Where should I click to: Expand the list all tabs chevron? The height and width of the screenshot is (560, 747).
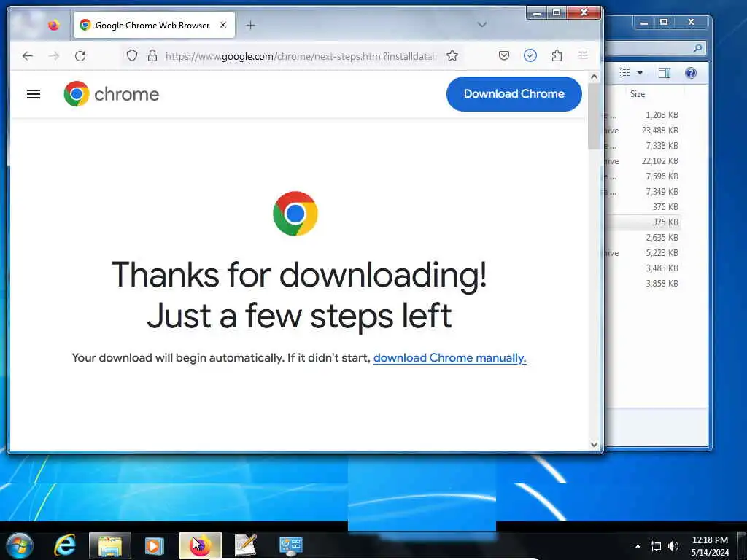482,25
